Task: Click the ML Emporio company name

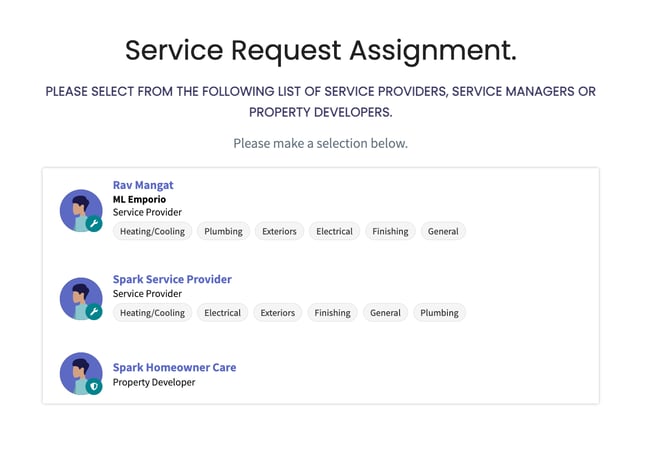Action: 139,199
